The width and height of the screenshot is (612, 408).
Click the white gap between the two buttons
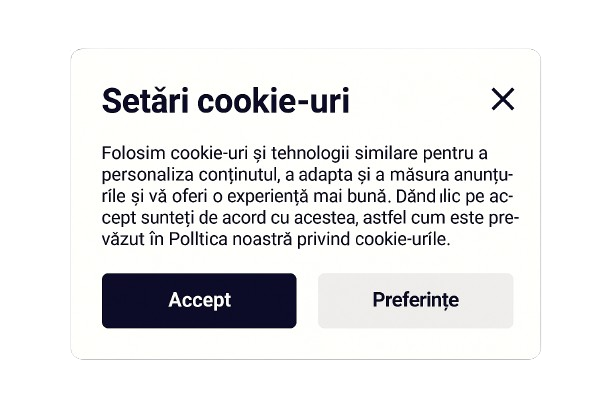click(x=307, y=300)
